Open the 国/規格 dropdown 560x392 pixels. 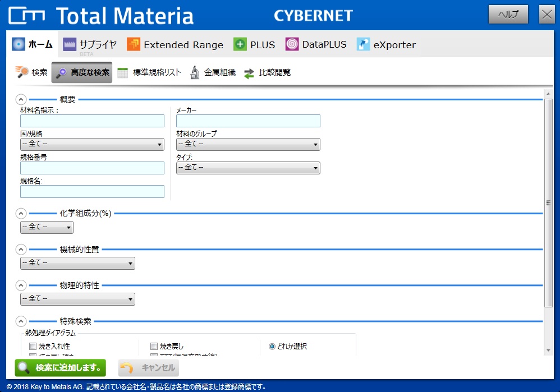tap(92, 144)
